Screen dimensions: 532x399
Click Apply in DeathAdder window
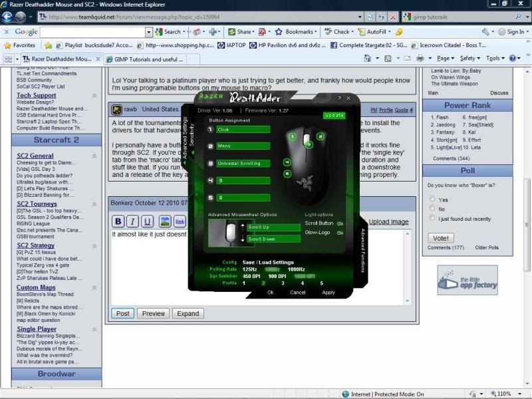pos(328,293)
